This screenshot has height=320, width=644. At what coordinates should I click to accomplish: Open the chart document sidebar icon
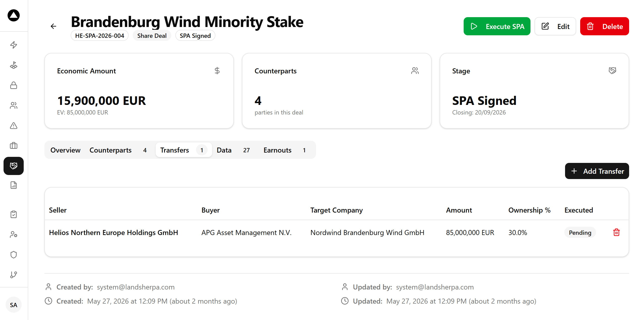coord(14,185)
